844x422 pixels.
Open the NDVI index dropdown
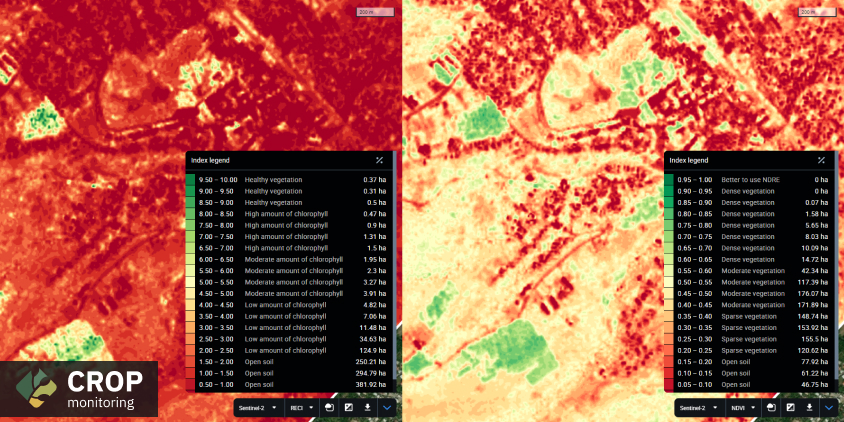743,407
